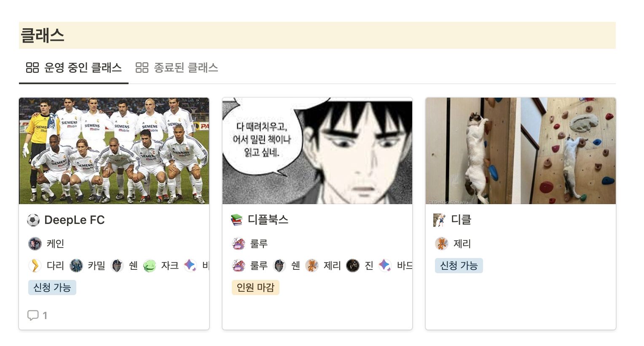Viewport: 644px width, 346px height.
Task: Open the DeepLe FC class title
Action: click(75, 220)
